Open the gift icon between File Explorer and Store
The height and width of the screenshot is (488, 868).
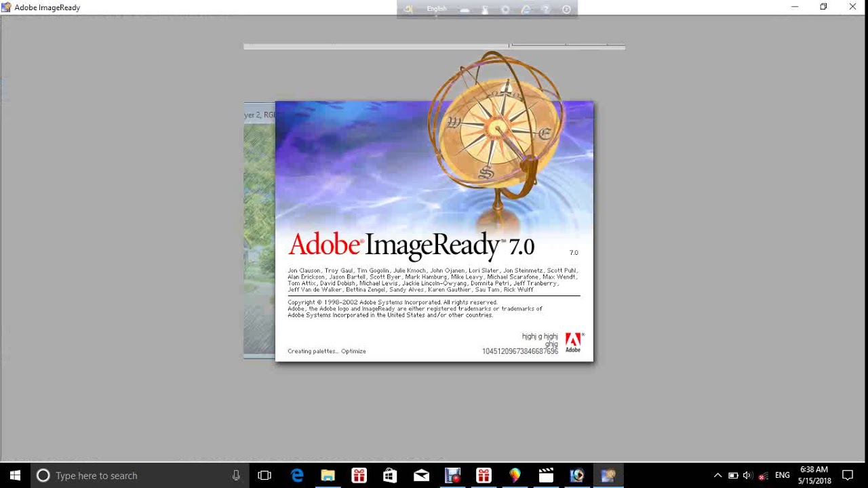coord(359,475)
